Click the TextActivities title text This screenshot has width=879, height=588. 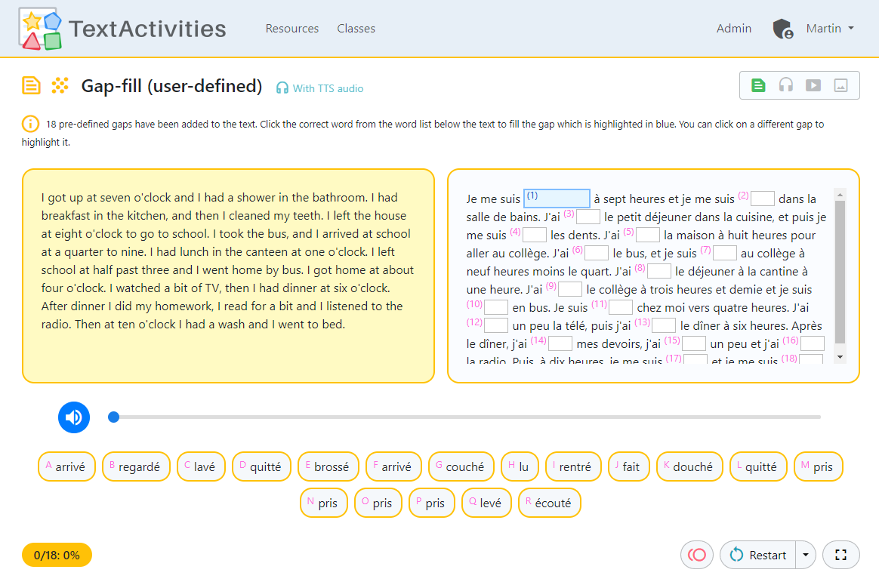(147, 29)
